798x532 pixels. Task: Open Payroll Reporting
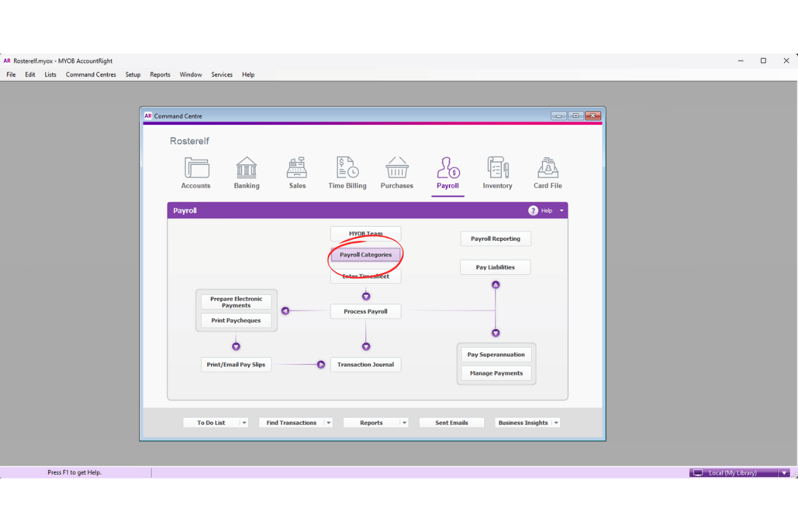495,239
